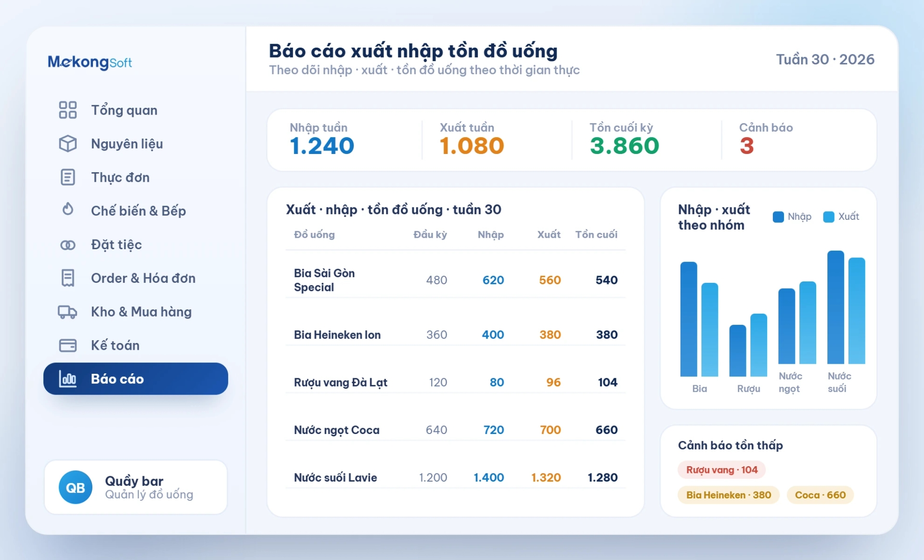Click the Xuất legend color swatch
The image size is (924, 560).
click(x=829, y=217)
